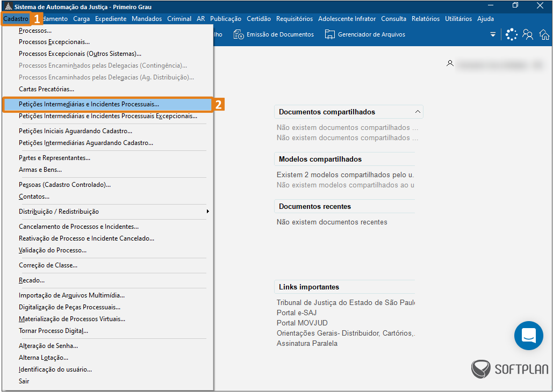Viewport: 553px width, 392px height.
Task: Restore down the application window
Action: tap(515, 5)
